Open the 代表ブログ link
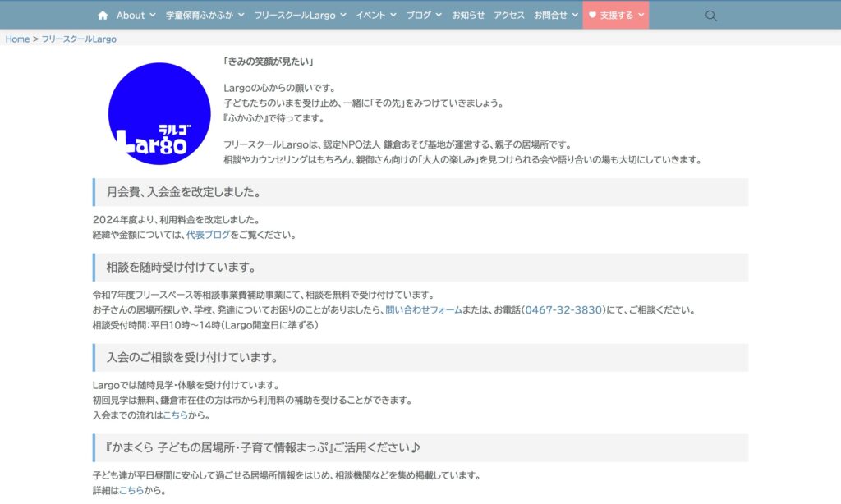 (x=208, y=235)
